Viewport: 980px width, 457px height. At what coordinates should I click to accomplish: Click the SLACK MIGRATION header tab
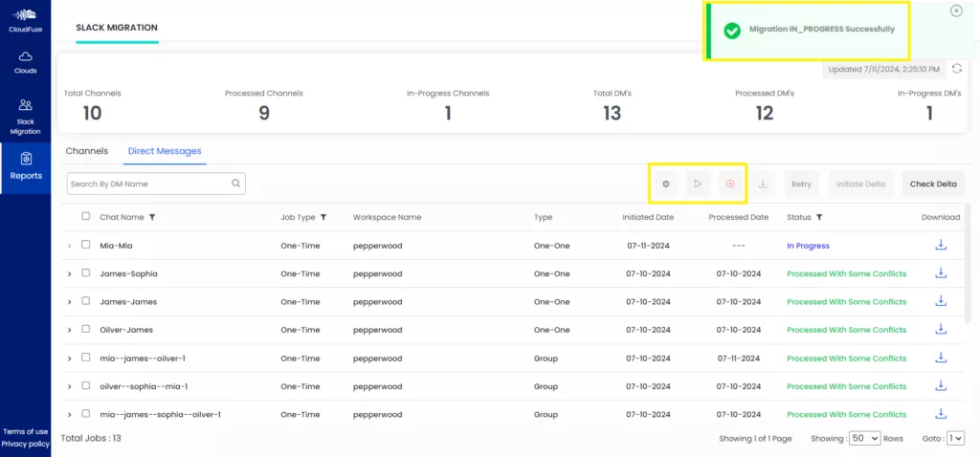117,28
